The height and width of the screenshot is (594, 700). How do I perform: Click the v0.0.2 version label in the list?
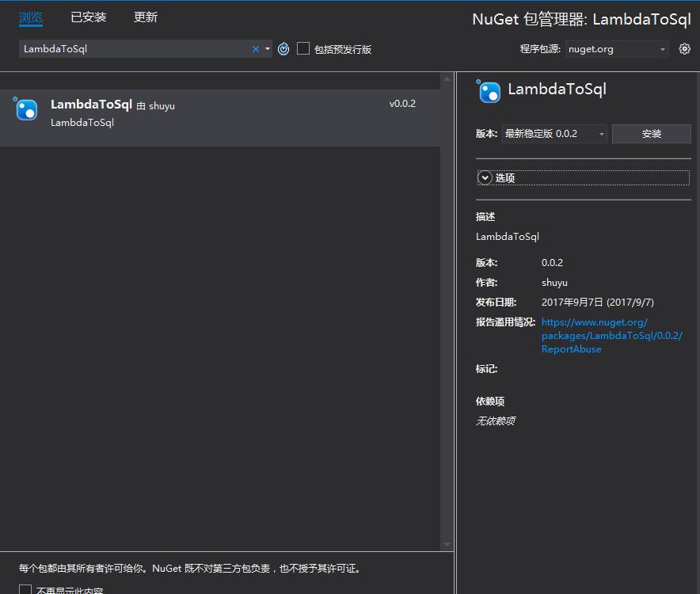click(x=402, y=104)
